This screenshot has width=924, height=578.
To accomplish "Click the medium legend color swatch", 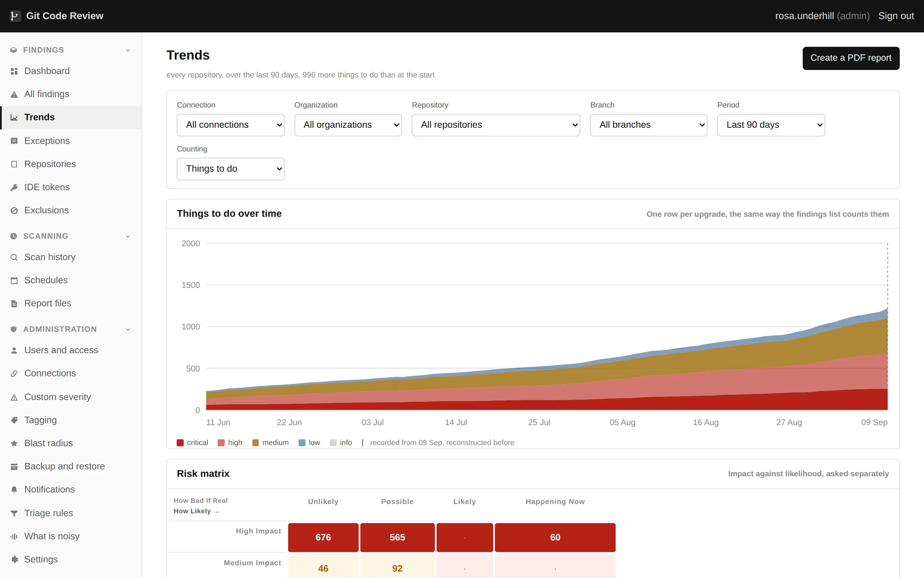I will click(256, 443).
